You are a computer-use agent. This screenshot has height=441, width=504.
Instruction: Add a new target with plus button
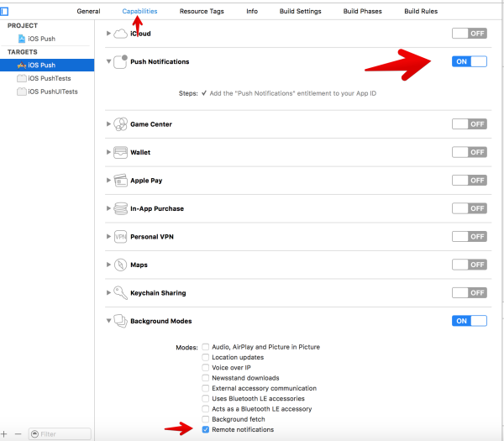tap(4, 433)
